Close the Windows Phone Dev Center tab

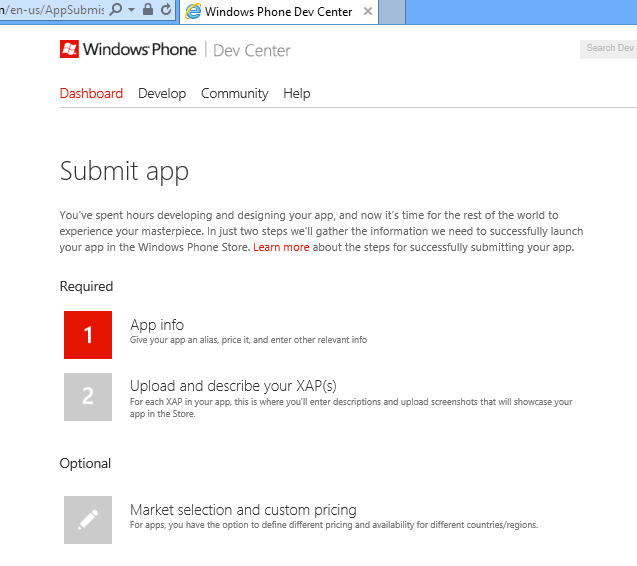point(368,12)
